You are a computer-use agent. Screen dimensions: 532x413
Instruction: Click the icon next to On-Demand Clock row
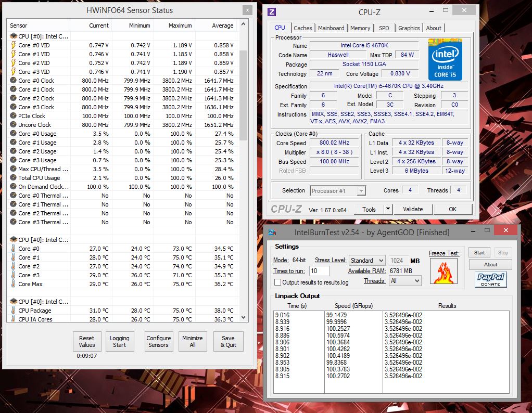13,187
